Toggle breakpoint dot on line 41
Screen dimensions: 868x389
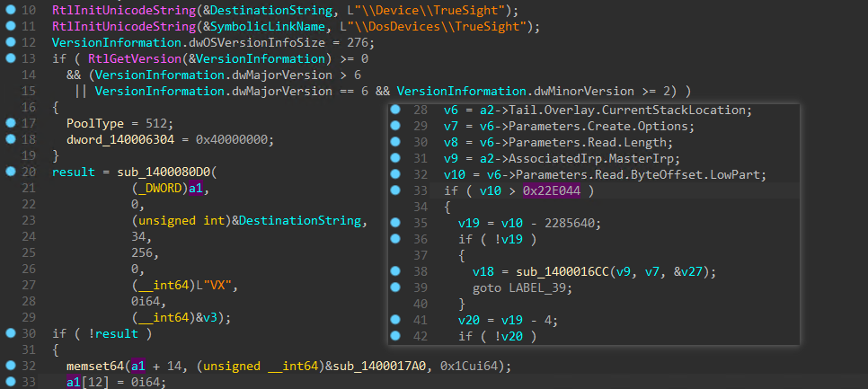tap(395, 319)
